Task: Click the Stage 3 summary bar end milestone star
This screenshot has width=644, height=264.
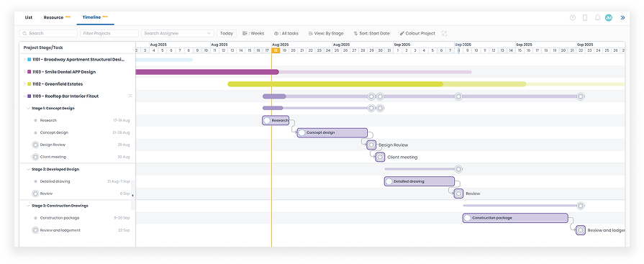Action: (x=581, y=206)
